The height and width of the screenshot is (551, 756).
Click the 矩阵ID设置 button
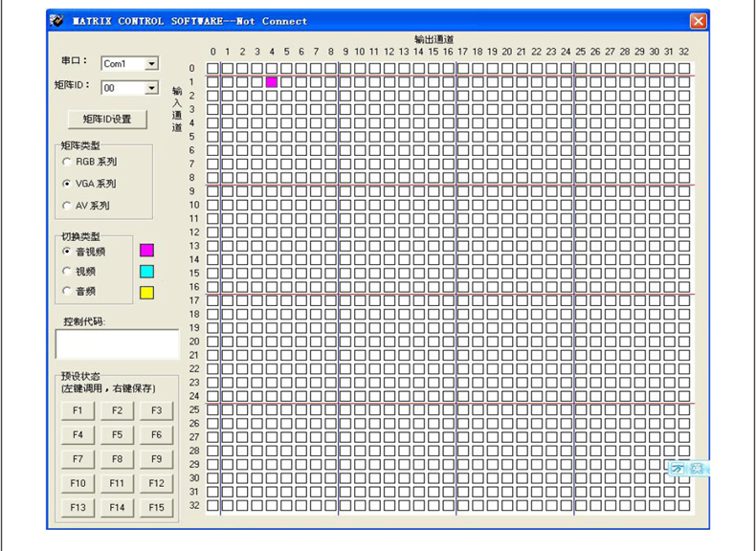(x=107, y=119)
